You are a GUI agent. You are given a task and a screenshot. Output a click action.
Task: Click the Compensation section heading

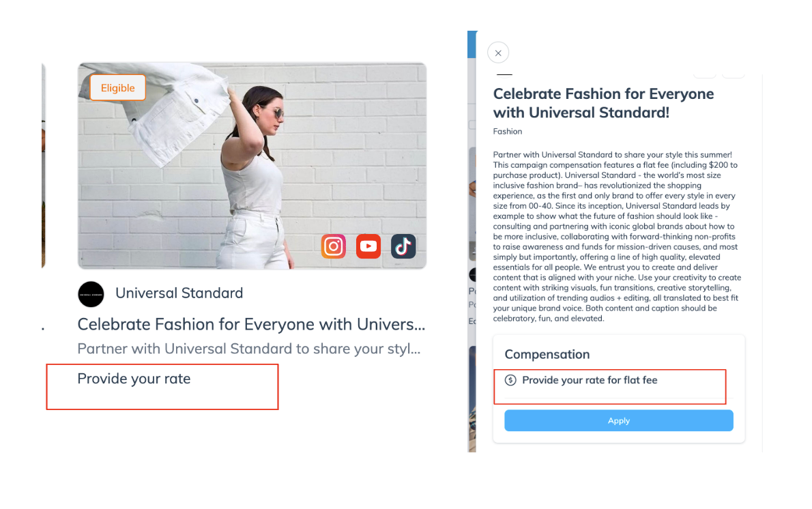coord(547,354)
